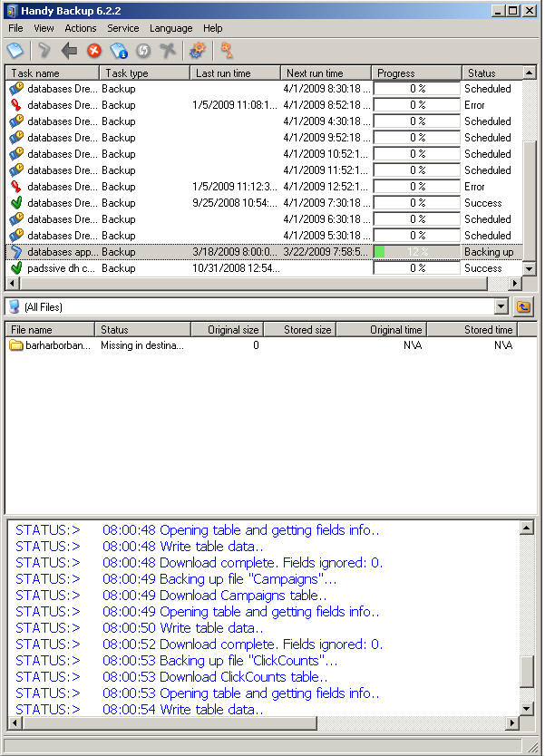Click the orange key registration icon
Viewport: 545px width, 756px height.
[227, 51]
